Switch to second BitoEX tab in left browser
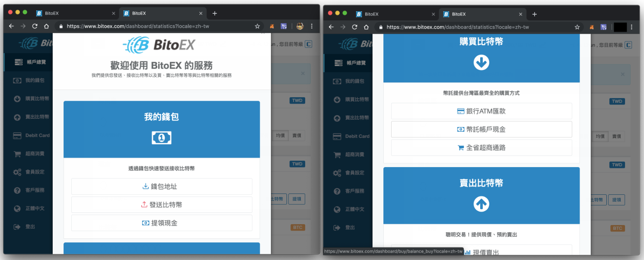This screenshot has height=260, width=644. (162, 13)
